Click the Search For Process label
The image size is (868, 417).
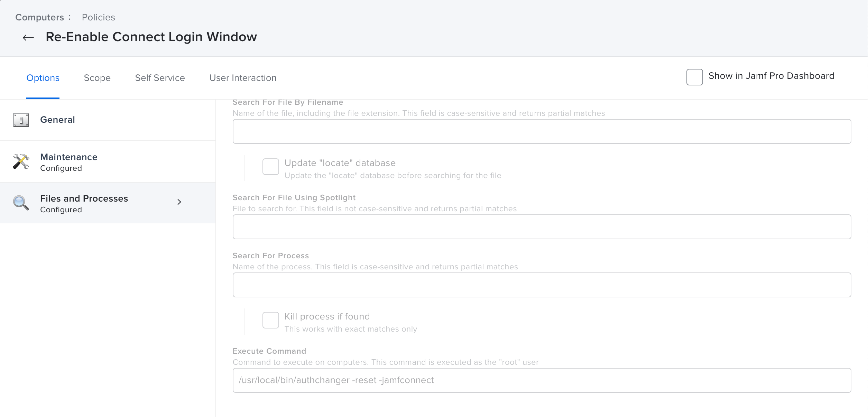(x=270, y=256)
